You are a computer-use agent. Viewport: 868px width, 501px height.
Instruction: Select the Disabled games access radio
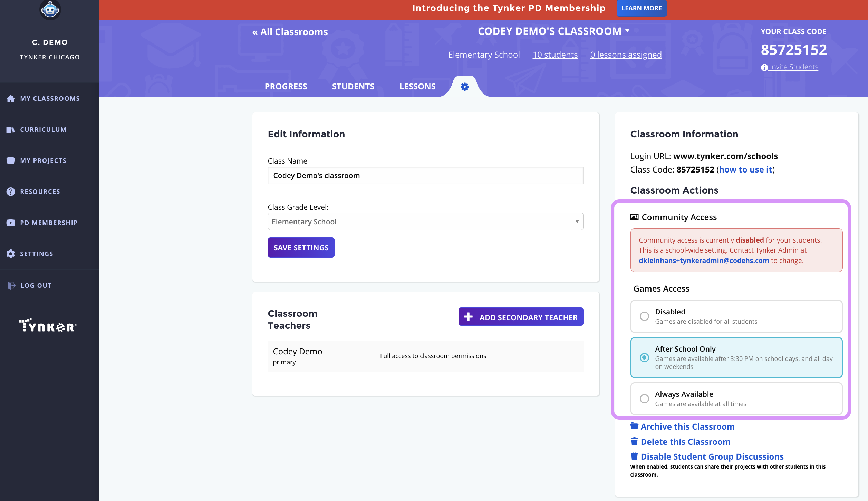[644, 316]
